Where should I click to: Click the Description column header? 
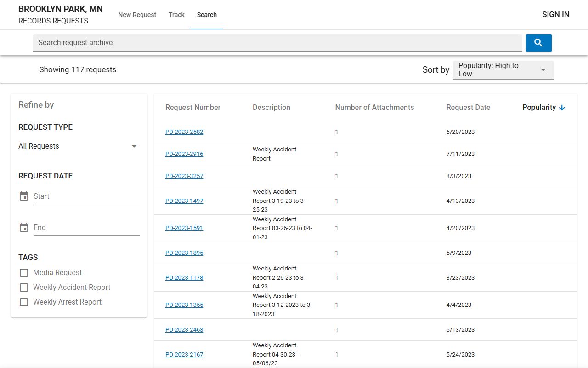(271, 108)
